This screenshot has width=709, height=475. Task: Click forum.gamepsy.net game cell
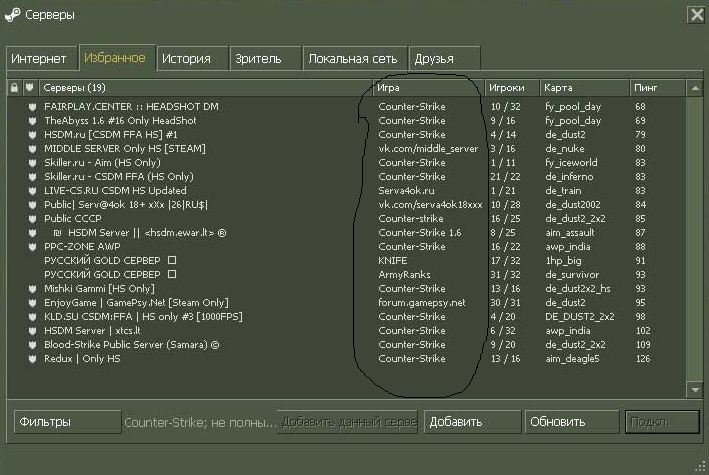coord(422,303)
